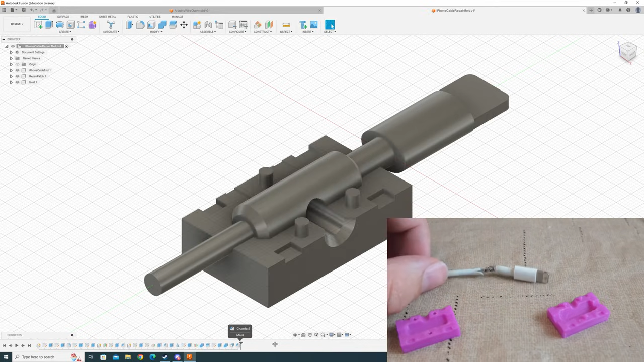
Task: Click the Measure tool icon
Action: point(286,25)
